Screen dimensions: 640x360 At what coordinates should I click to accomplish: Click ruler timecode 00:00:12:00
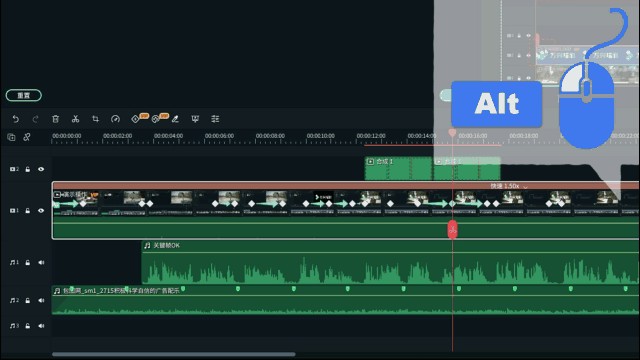point(371,136)
